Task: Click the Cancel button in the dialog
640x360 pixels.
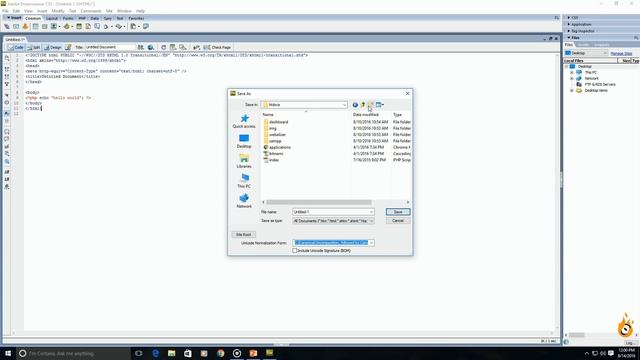Action: (398, 221)
